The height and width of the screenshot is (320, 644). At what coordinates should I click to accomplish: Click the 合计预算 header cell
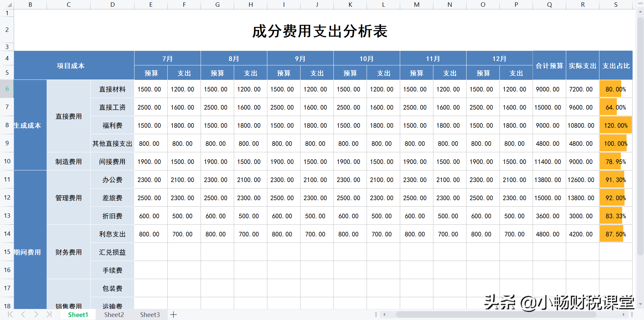tap(549, 66)
